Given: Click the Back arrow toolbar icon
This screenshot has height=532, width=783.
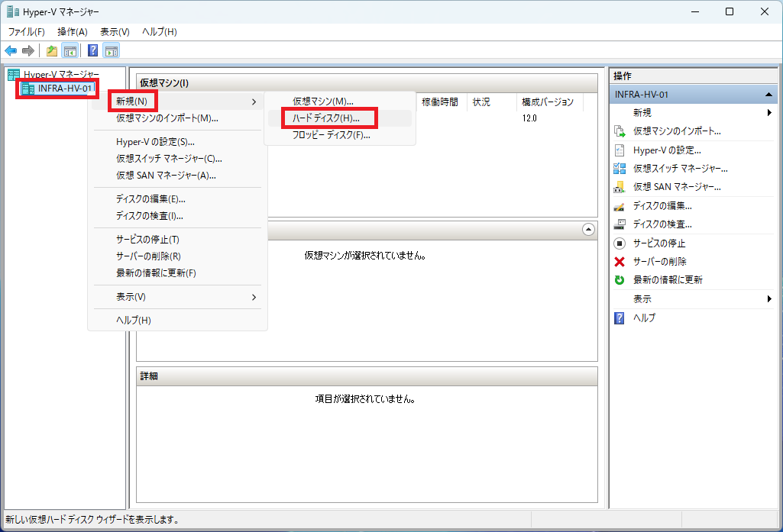Looking at the screenshot, I should coord(11,50).
